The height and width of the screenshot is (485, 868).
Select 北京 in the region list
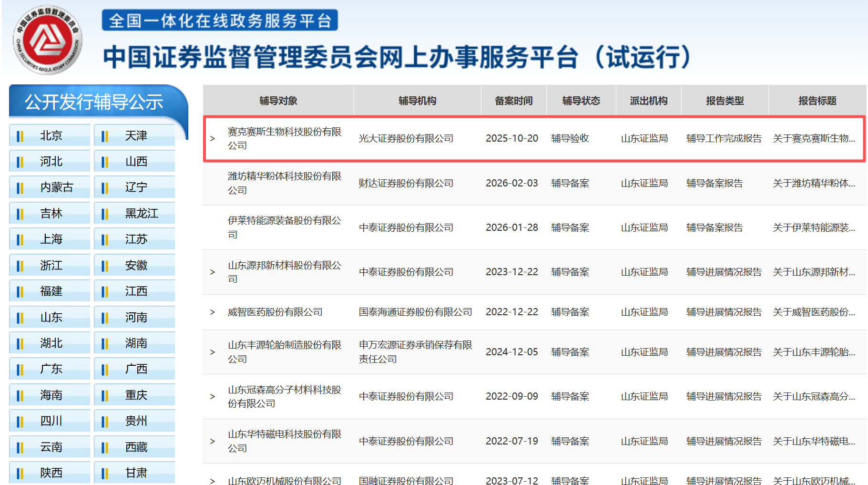[51, 136]
